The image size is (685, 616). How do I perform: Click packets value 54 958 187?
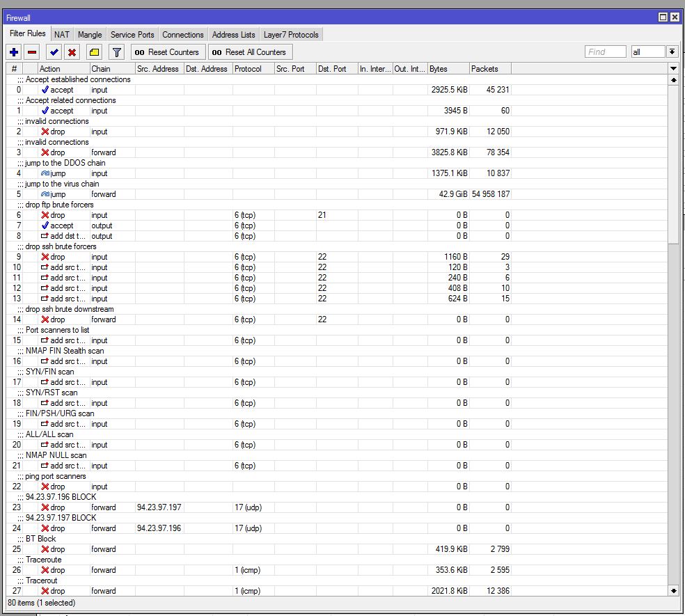coord(491,194)
